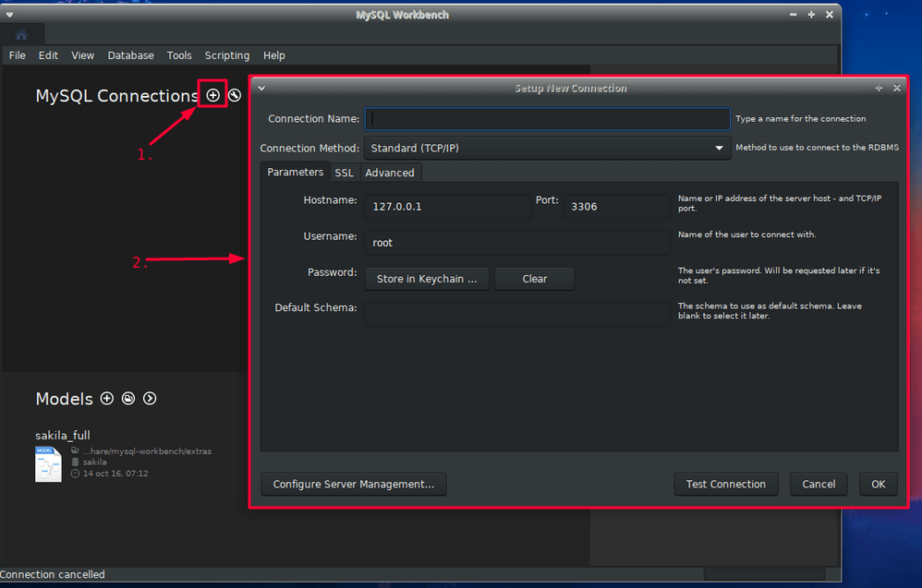Open manage connections wrench icon
This screenshot has height=588, width=922.
point(235,95)
